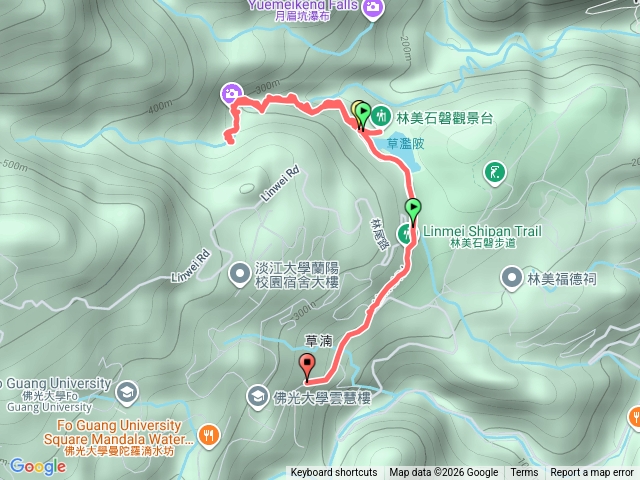Open the 佛光大學雲慧樓 graduation cap pin

click(258, 398)
